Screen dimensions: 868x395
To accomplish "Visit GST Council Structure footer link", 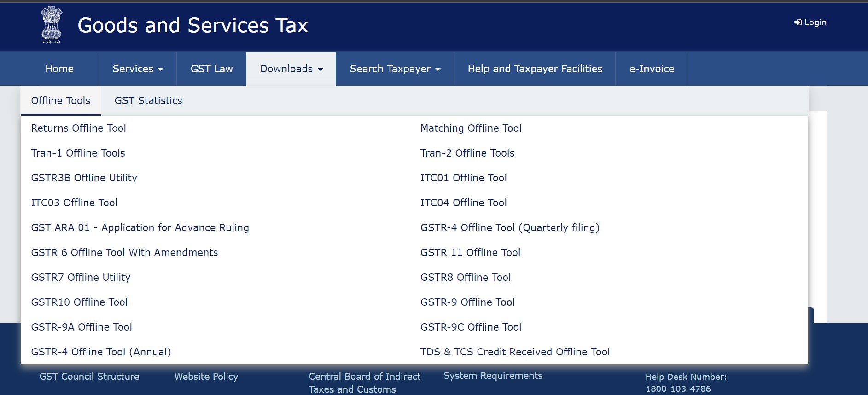I will coord(89,377).
